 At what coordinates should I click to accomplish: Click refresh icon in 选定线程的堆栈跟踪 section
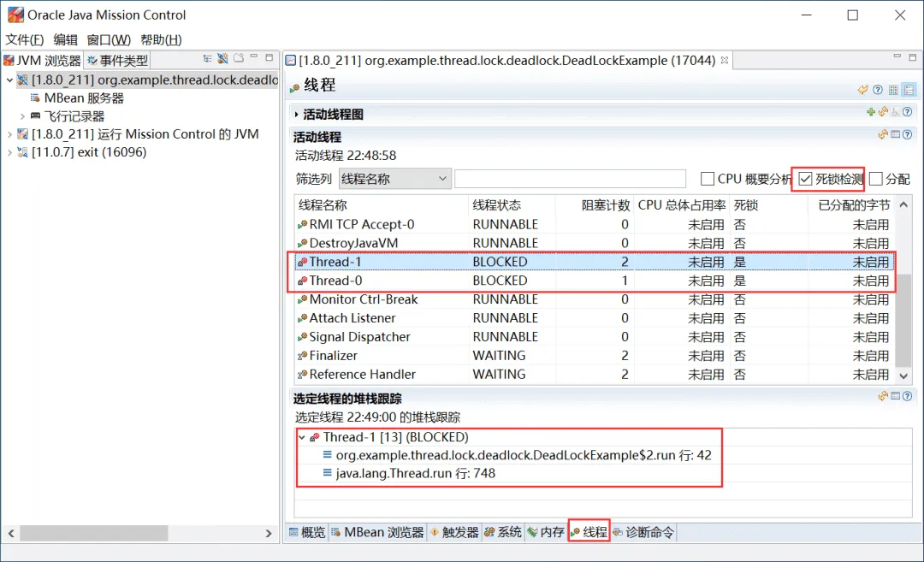click(883, 396)
